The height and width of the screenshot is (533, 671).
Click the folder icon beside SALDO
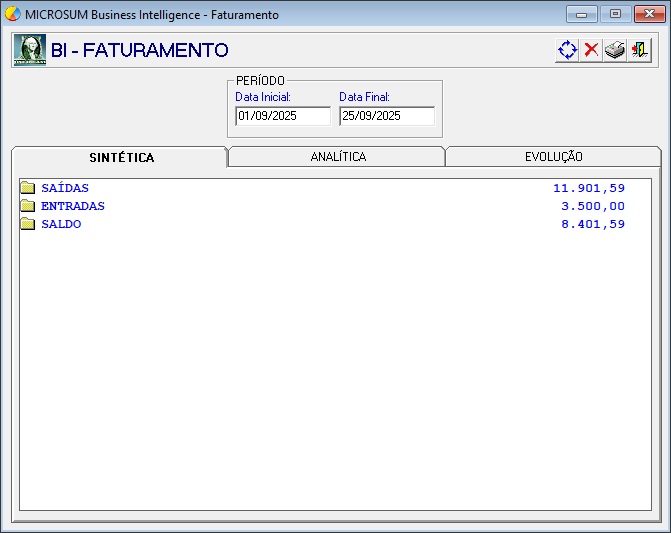(x=28, y=223)
